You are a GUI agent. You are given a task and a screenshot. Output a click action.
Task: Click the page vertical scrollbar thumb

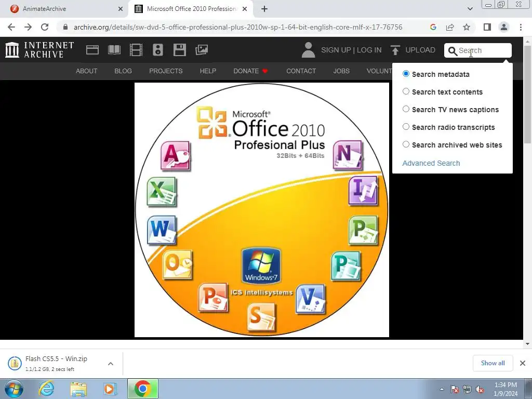pyautogui.click(x=528, y=95)
